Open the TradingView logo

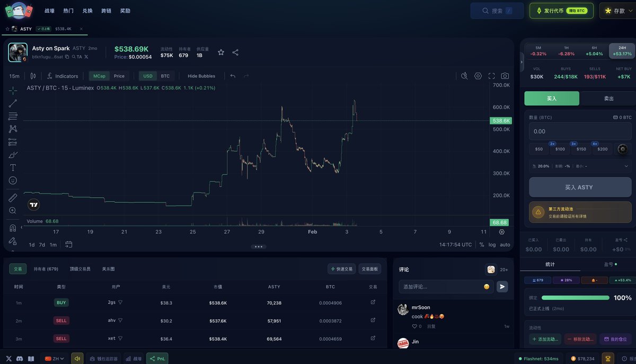33,205
